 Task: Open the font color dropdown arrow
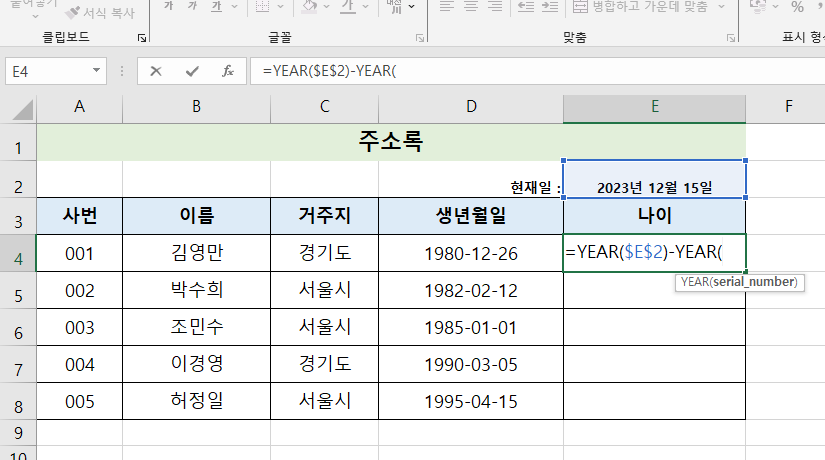(366, 6)
